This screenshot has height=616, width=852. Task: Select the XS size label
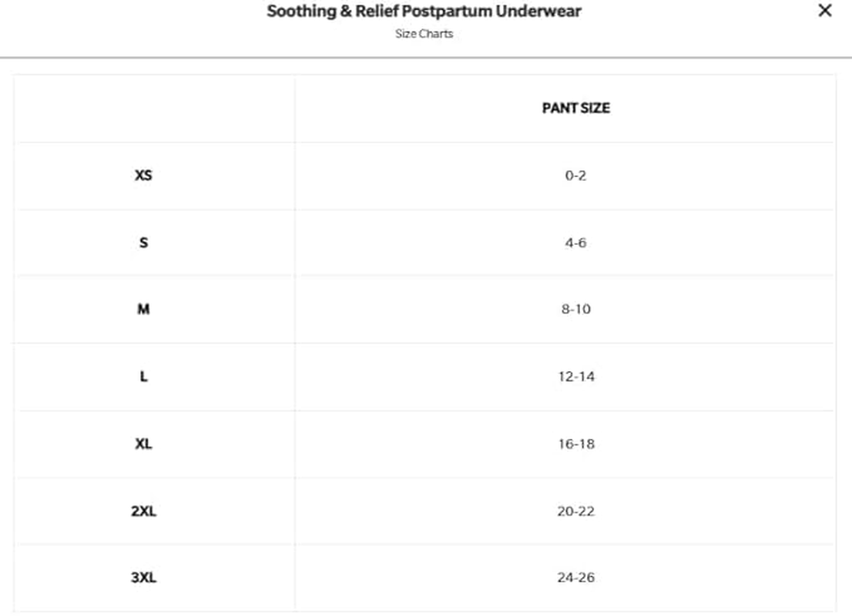tap(143, 176)
